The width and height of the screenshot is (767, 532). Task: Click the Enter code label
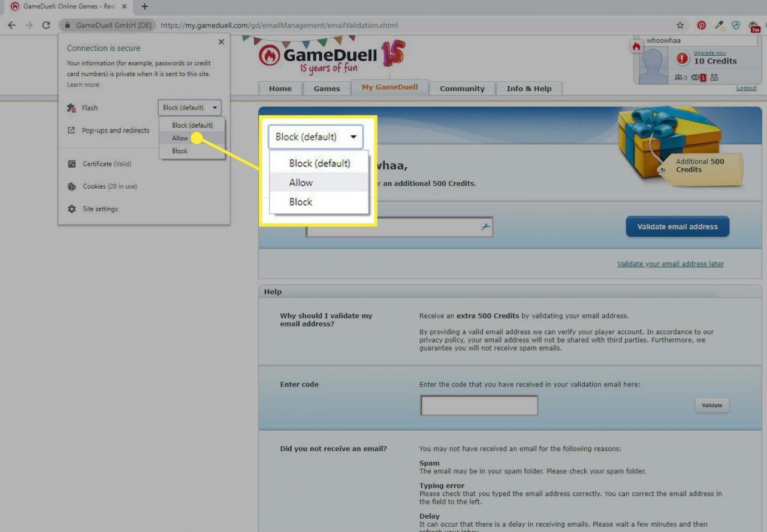point(299,385)
